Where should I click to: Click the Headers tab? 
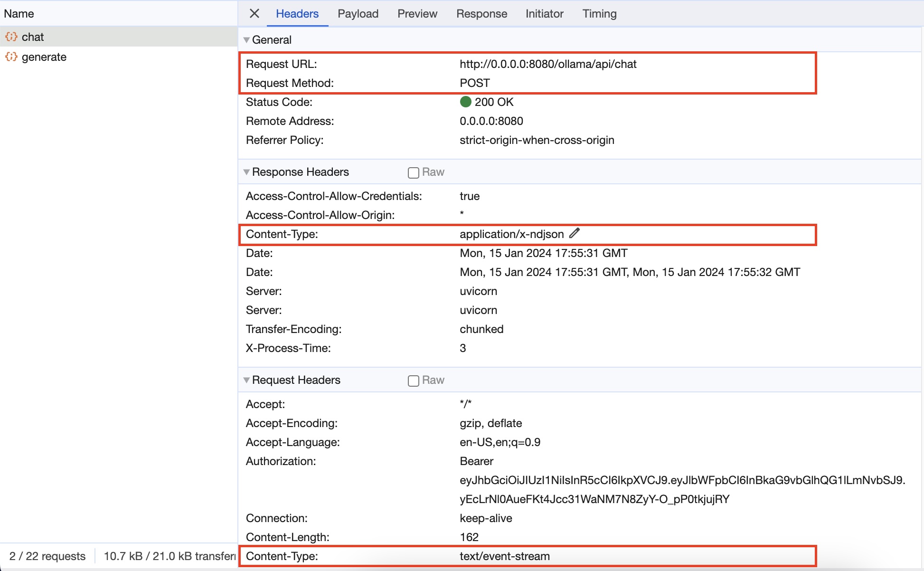(297, 14)
